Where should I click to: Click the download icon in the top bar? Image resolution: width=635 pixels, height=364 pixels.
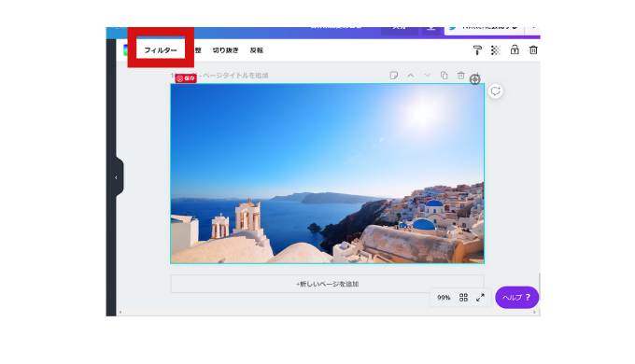[431, 29]
